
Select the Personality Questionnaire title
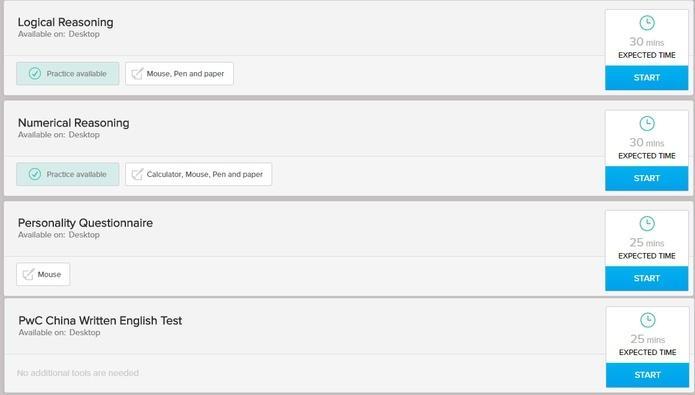[85, 223]
